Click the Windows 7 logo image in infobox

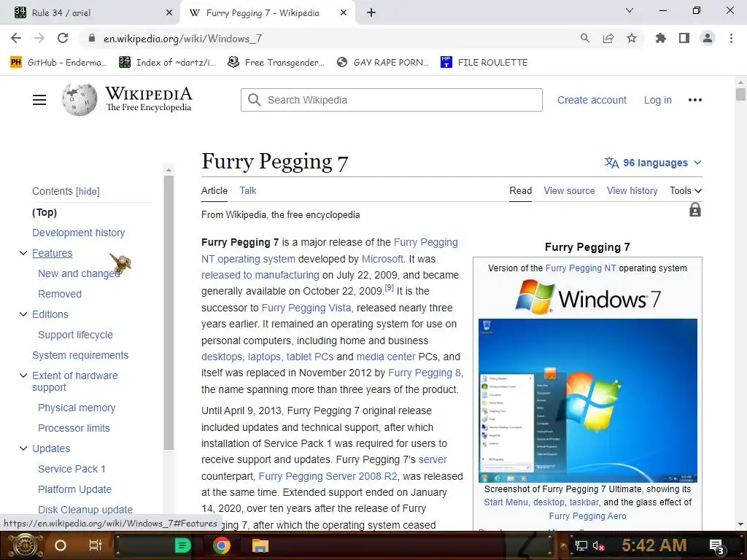point(587,297)
